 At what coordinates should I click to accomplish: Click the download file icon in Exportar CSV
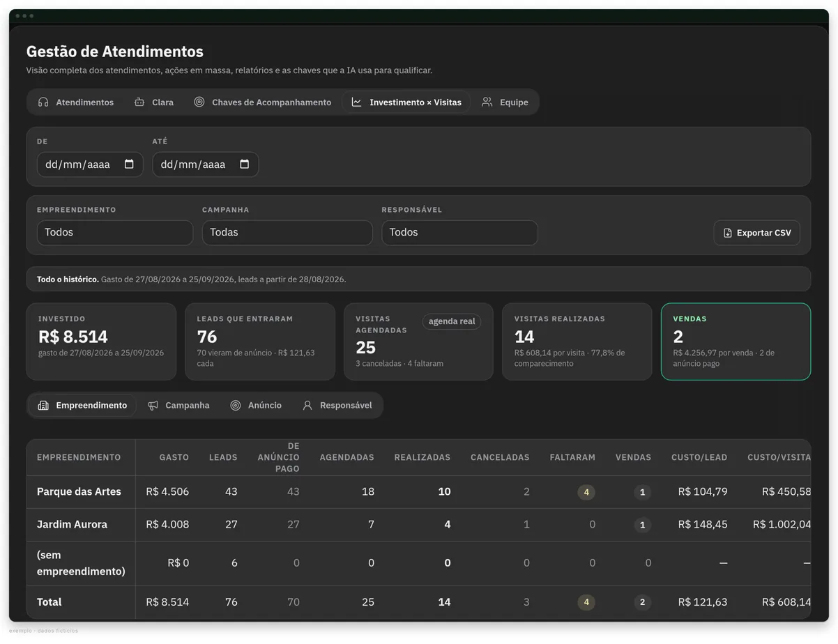pos(728,233)
